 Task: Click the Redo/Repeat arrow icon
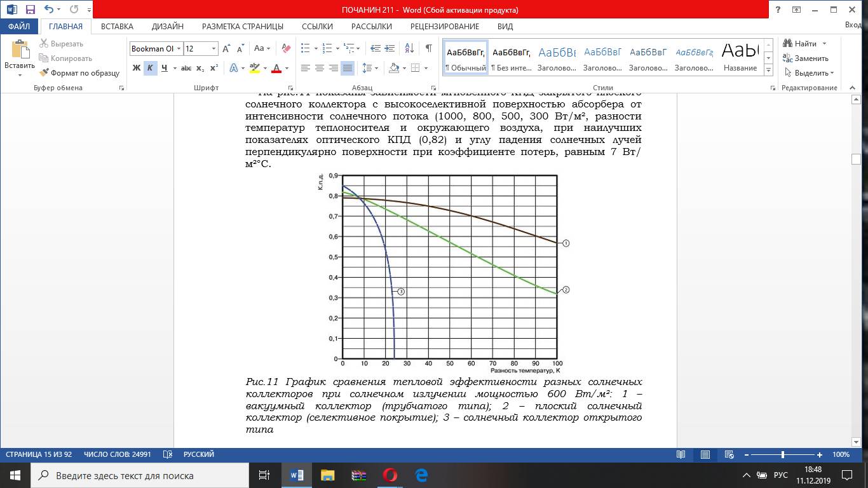tap(74, 10)
